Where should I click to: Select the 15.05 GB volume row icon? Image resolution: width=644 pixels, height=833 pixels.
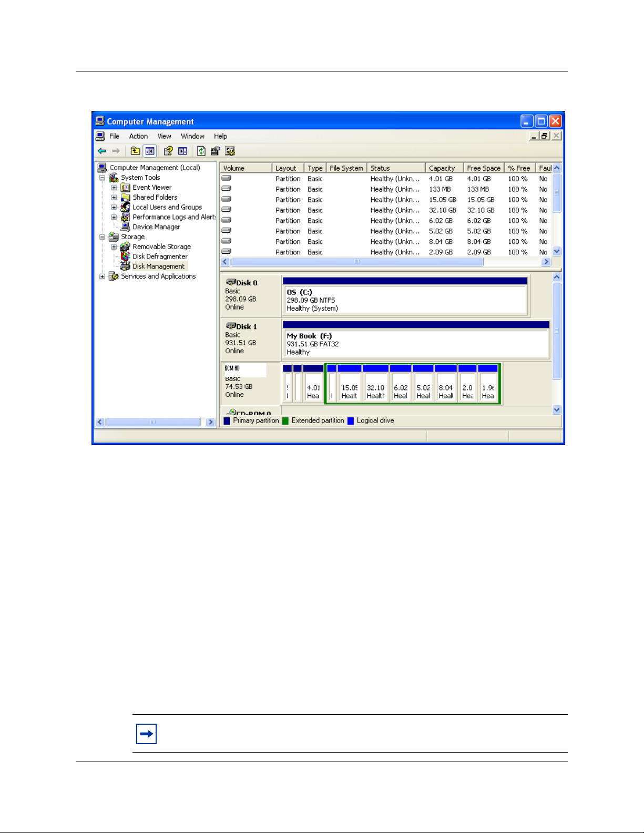(227, 199)
